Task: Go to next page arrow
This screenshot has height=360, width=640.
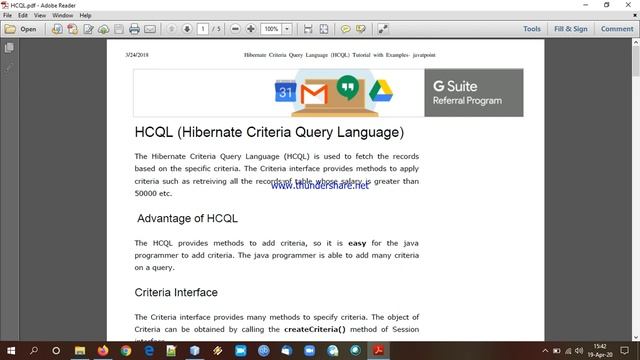Action: [x=187, y=29]
